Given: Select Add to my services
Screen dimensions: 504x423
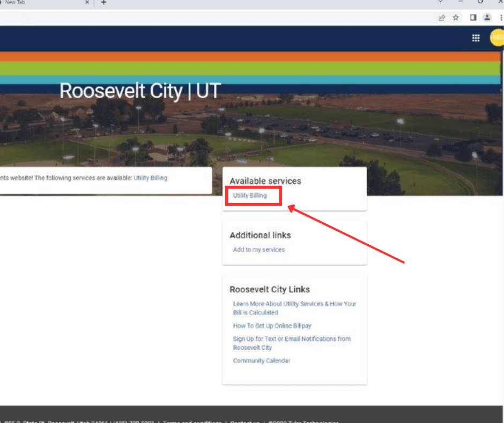Looking at the screenshot, I should (x=258, y=250).
